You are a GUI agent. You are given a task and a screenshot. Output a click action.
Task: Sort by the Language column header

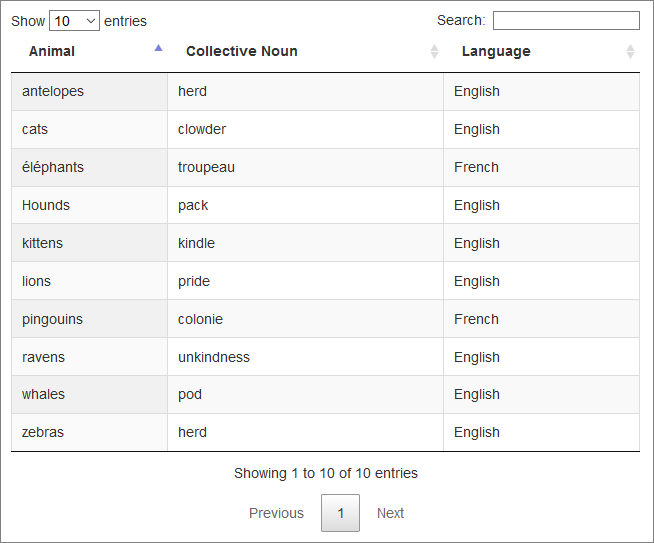click(496, 52)
